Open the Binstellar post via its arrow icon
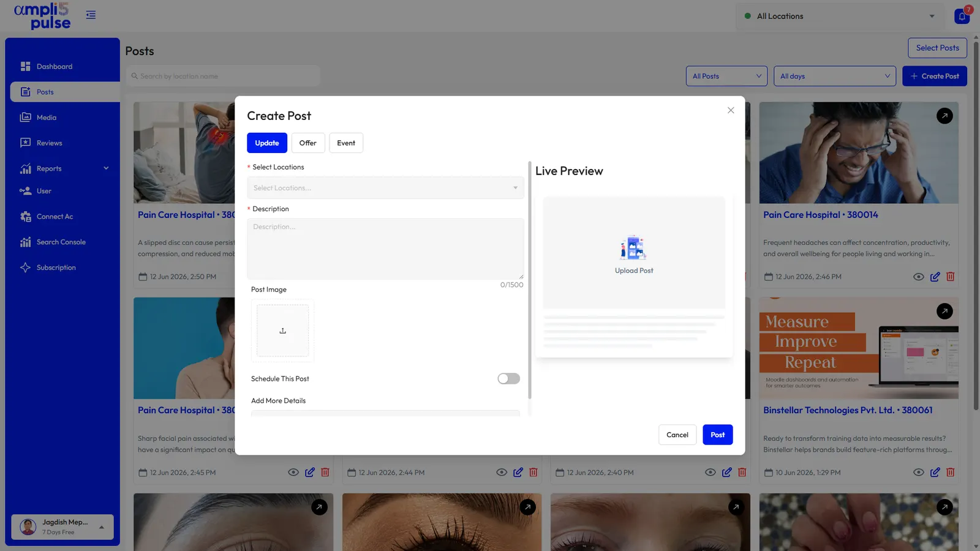Screen dimensions: 980x551 point(944,312)
